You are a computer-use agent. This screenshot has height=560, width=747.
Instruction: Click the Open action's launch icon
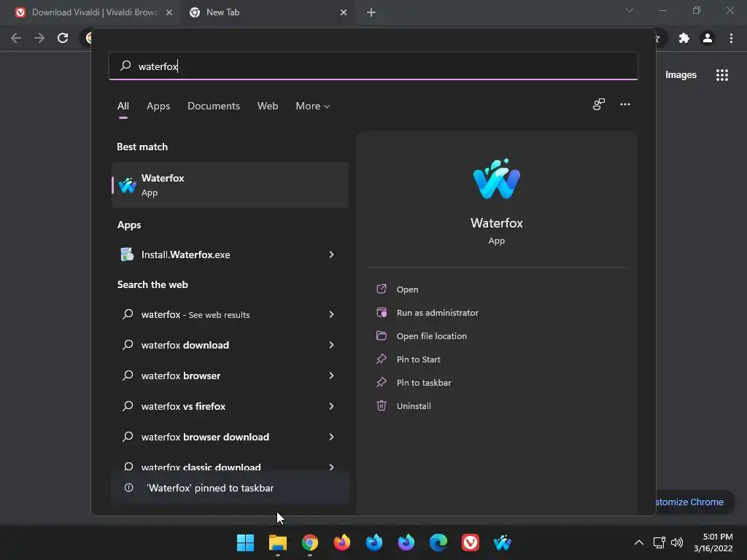pyautogui.click(x=382, y=289)
